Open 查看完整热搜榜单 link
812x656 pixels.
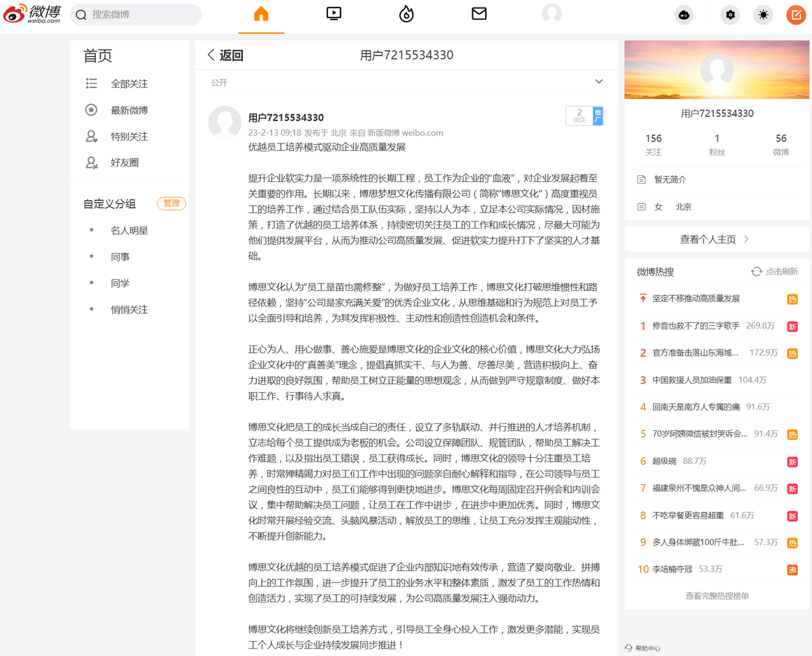(x=717, y=596)
